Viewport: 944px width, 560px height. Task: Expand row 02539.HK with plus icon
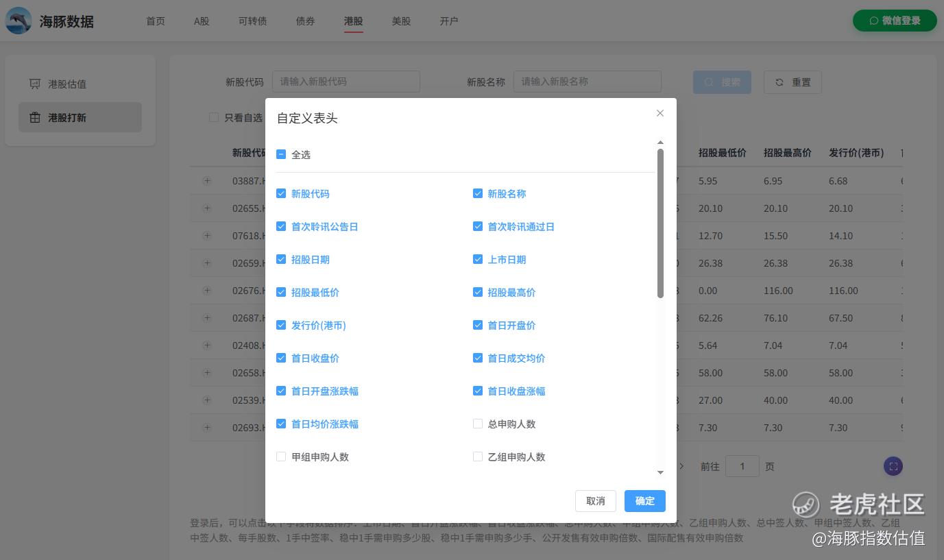(x=207, y=400)
